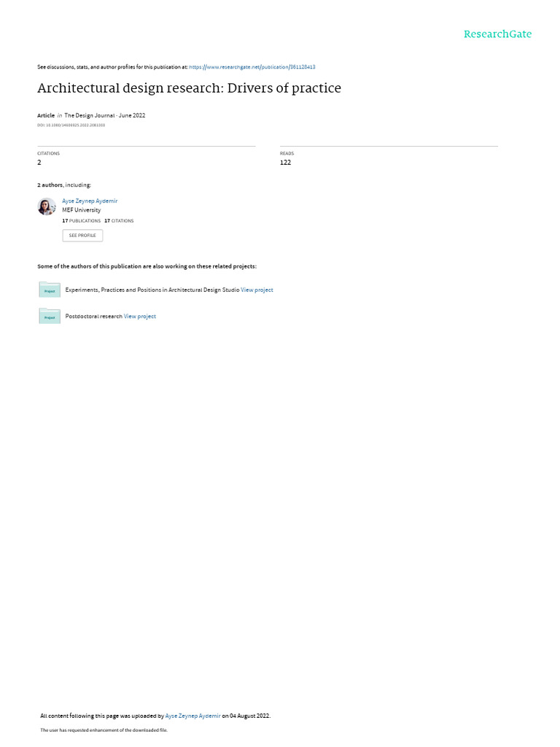Click the reads count of 122
Viewport: 560px width, 747px height.
click(x=285, y=163)
